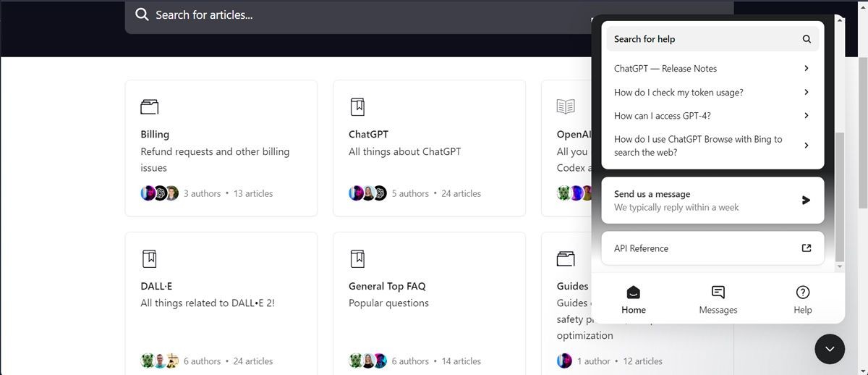
Task: Open the Billing collection title
Action: tap(155, 134)
